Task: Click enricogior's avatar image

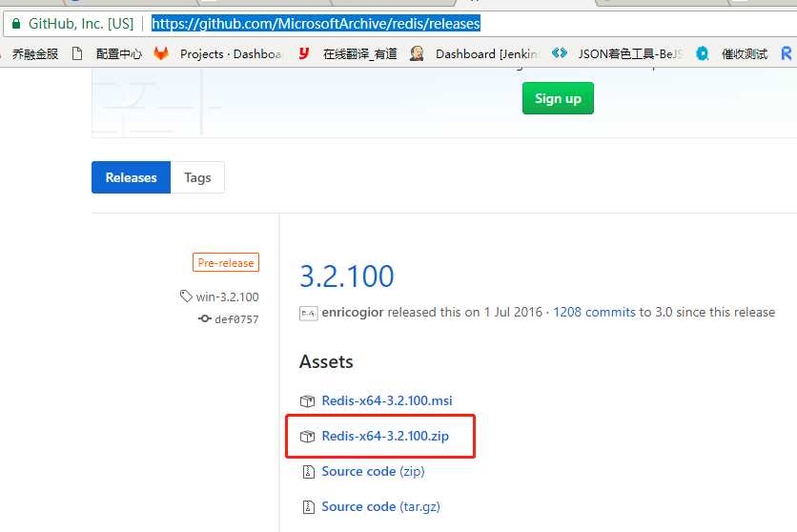Action: (x=308, y=313)
